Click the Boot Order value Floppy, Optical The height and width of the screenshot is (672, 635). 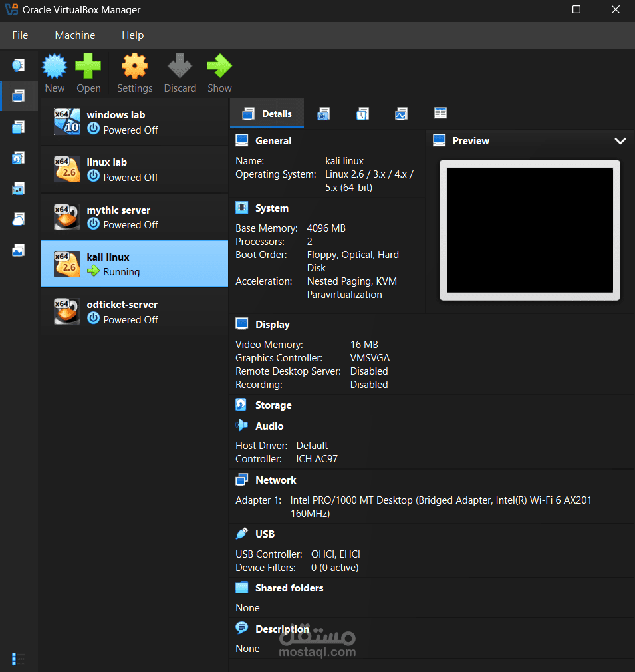pyautogui.click(x=353, y=261)
